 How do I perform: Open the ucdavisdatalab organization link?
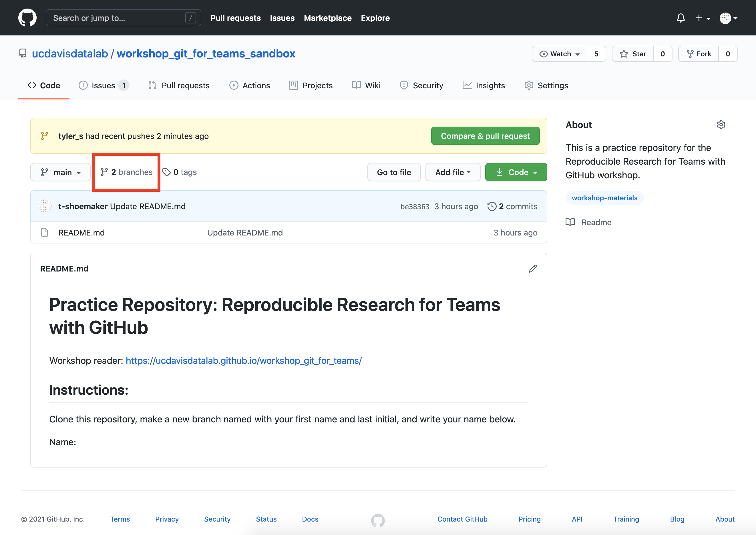point(70,53)
